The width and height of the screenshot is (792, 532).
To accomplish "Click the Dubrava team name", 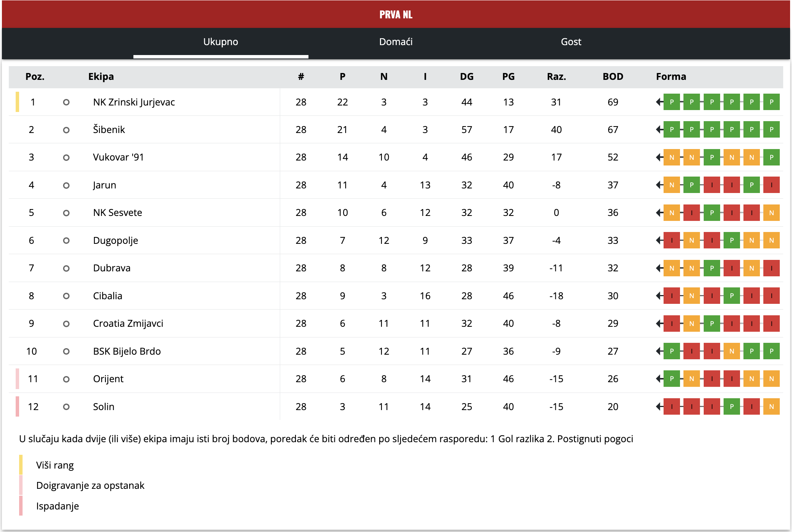I will coord(112,268).
